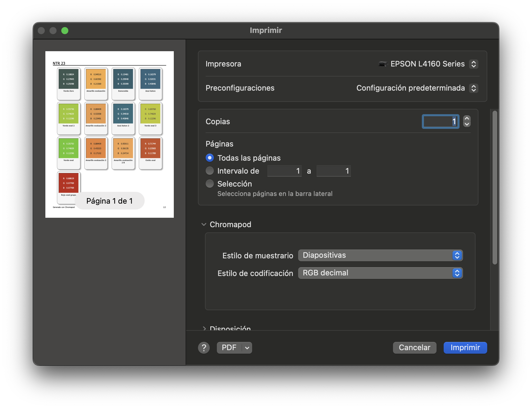Click the help question mark button
This screenshot has height=409, width=532.
tap(204, 348)
